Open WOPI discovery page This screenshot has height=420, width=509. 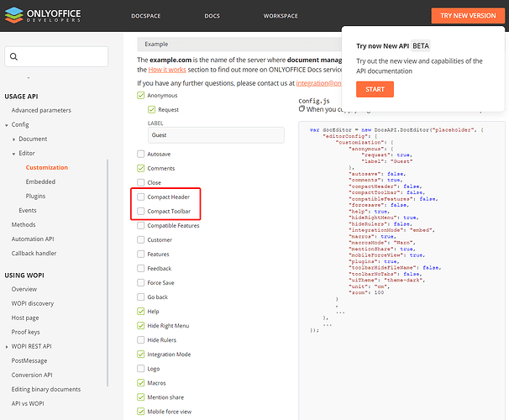coord(33,303)
